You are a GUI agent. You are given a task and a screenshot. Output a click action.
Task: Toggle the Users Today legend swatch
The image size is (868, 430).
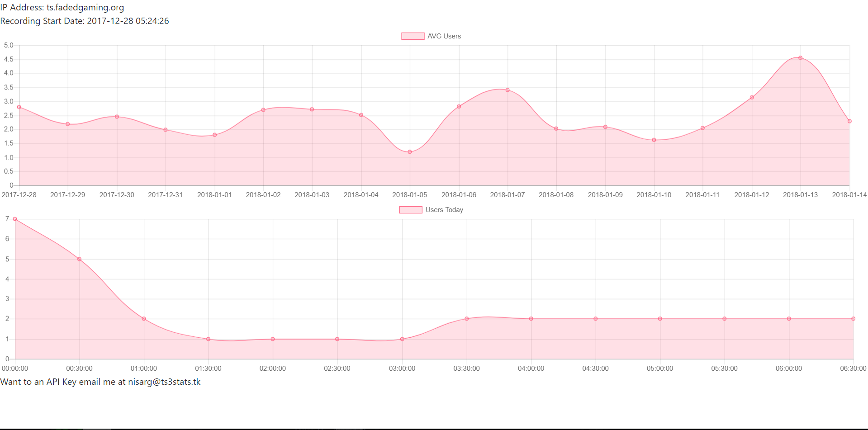pyautogui.click(x=411, y=210)
